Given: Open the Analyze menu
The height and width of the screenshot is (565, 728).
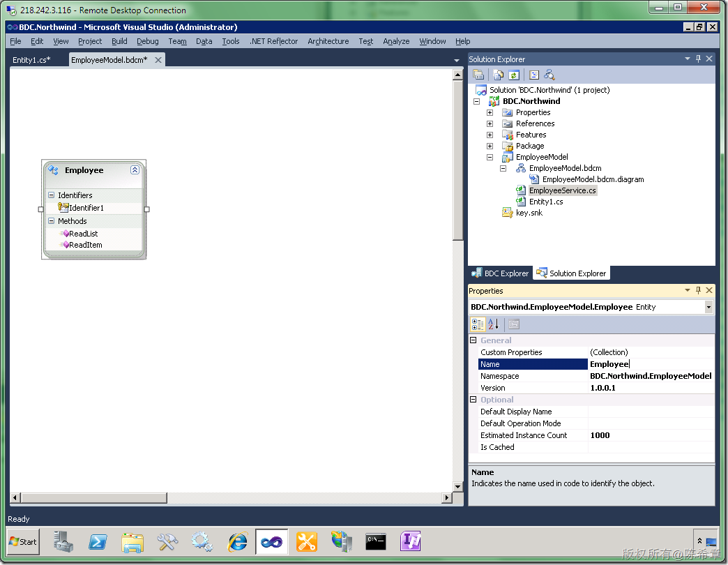Looking at the screenshot, I should (396, 41).
